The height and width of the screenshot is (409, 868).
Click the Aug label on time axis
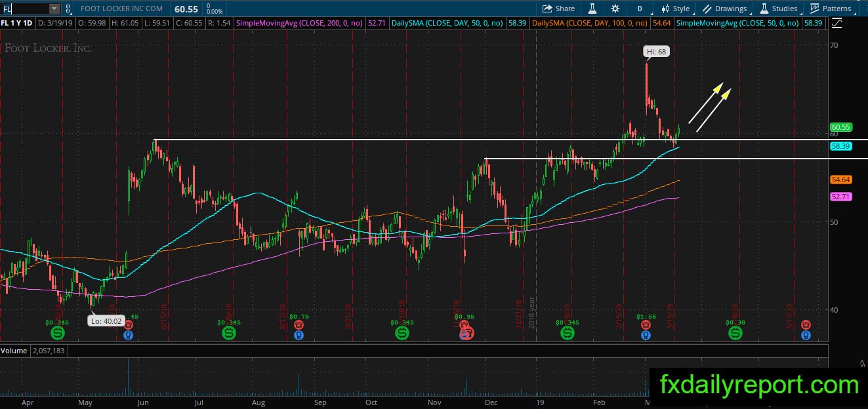[x=258, y=403]
